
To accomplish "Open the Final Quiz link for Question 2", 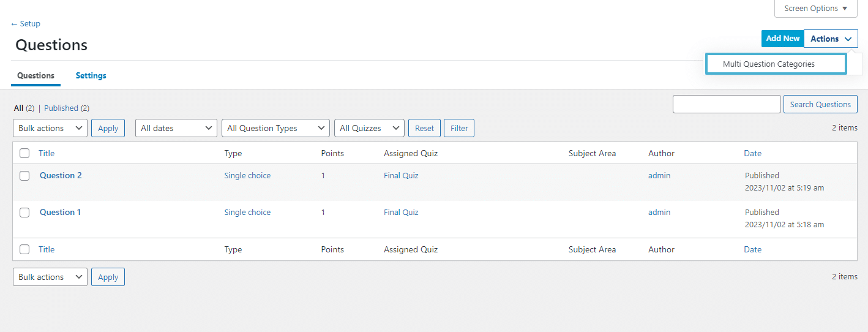I will 401,176.
